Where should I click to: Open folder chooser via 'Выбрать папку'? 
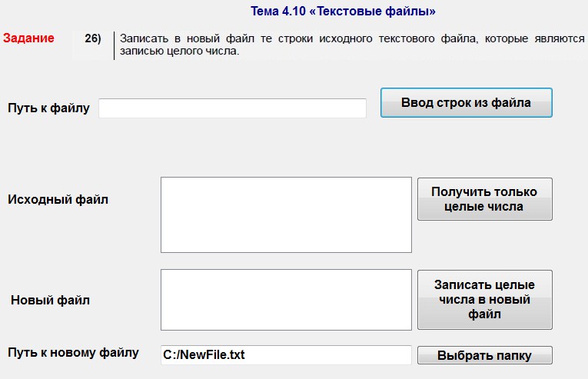click(x=484, y=355)
